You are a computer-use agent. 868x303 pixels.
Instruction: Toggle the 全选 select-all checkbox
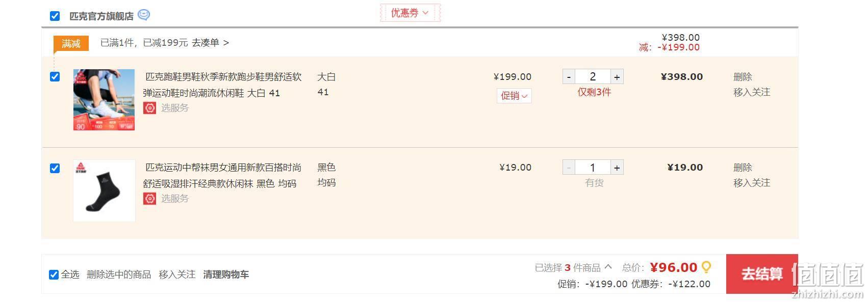(54, 274)
